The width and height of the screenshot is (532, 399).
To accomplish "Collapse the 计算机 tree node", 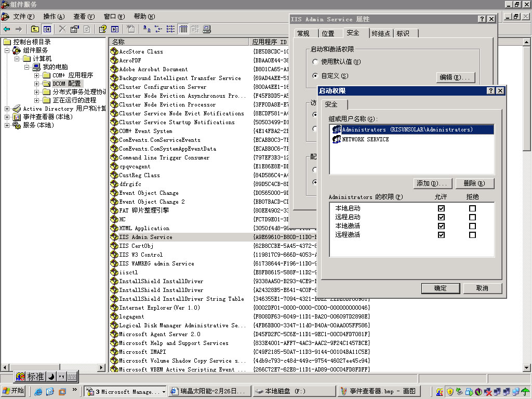I will coord(17,59).
